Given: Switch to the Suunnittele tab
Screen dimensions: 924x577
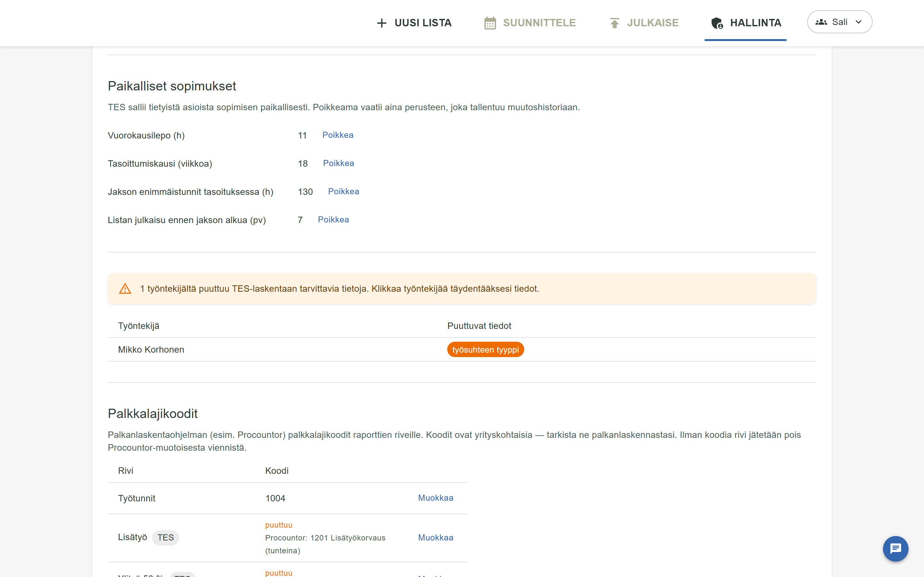Looking at the screenshot, I should [x=530, y=23].
